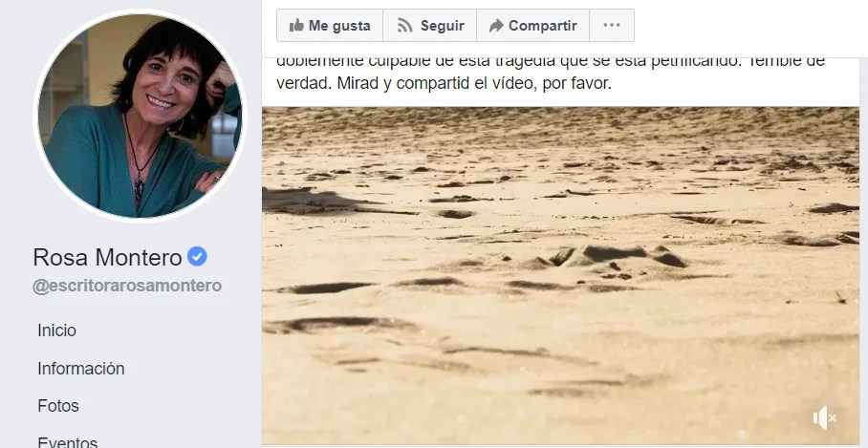The height and width of the screenshot is (448, 868).
Task: Open the Fotos section
Action: [x=58, y=405]
